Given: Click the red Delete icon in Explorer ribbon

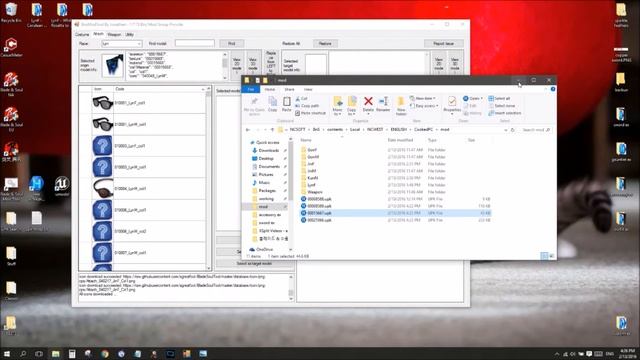Looking at the screenshot, I should [x=368, y=101].
